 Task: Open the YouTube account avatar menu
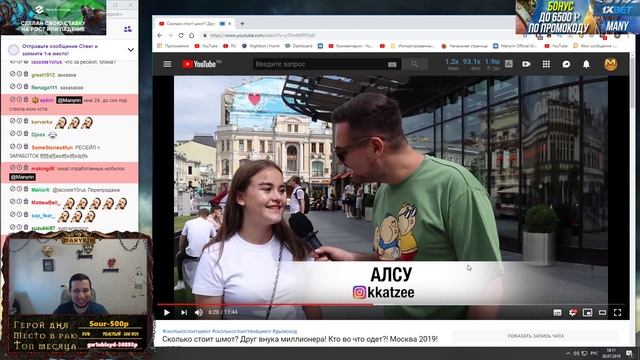[x=610, y=64]
